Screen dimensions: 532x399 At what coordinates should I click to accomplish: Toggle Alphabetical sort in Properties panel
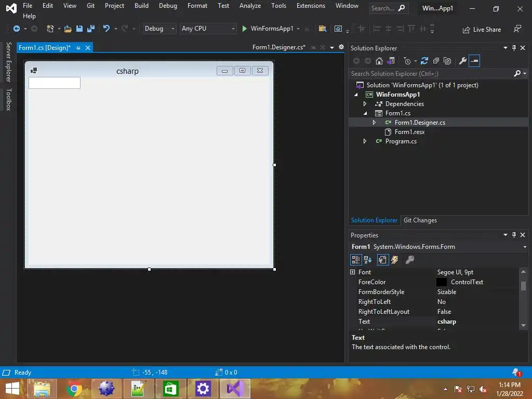[368, 260]
